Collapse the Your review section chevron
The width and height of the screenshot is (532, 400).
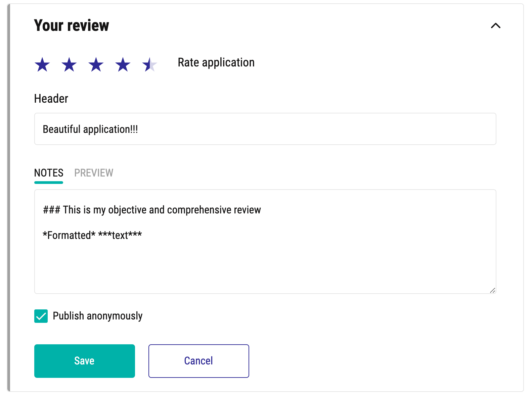click(x=496, y=26)
